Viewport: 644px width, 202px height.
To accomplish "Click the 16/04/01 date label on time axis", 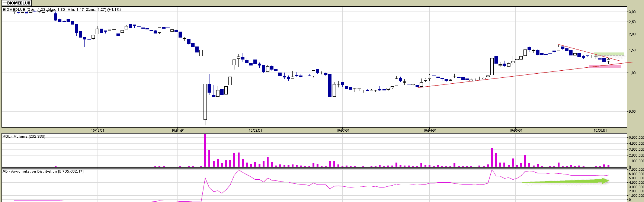I will point(430,131).
